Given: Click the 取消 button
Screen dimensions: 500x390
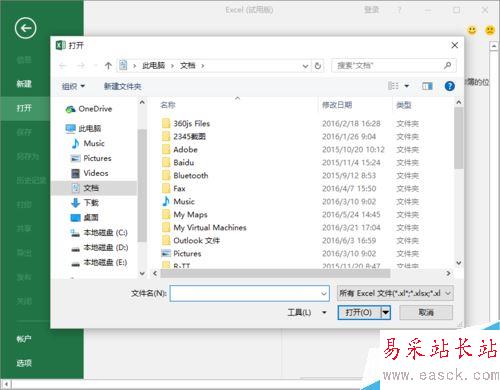Looking at the screenshot, I should tap(426, 313).
